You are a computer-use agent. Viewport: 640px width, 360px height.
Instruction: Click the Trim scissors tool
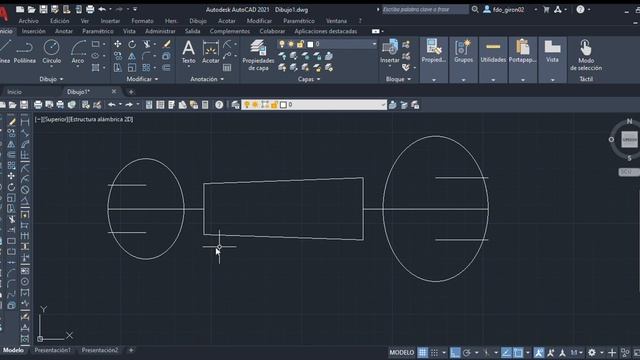coord(147,44)
